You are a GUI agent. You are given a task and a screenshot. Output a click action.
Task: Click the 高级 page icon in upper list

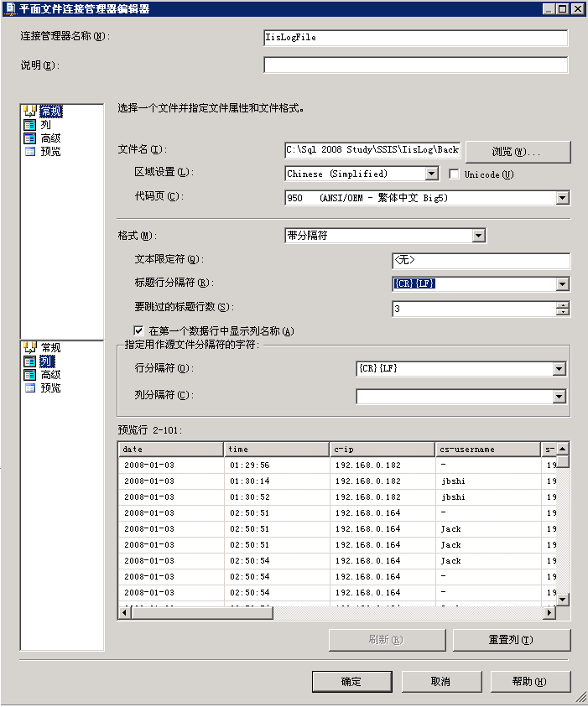coord(29,138)
